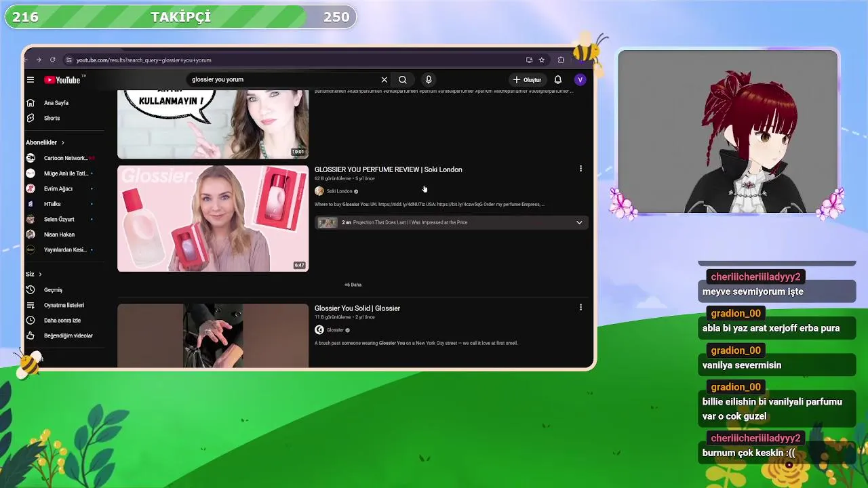This screenshot has height=488, width=868.
Task: Play the Glossier You Solid thumbnail
Action: click(x=213, y=335)
